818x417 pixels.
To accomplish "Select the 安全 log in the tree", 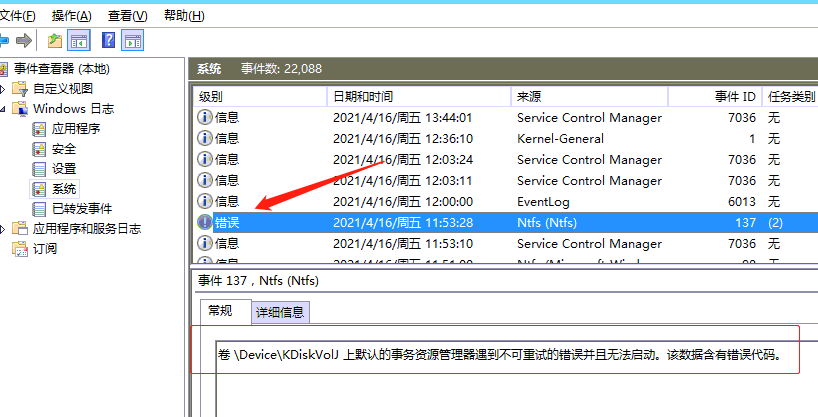I will 64,149.
